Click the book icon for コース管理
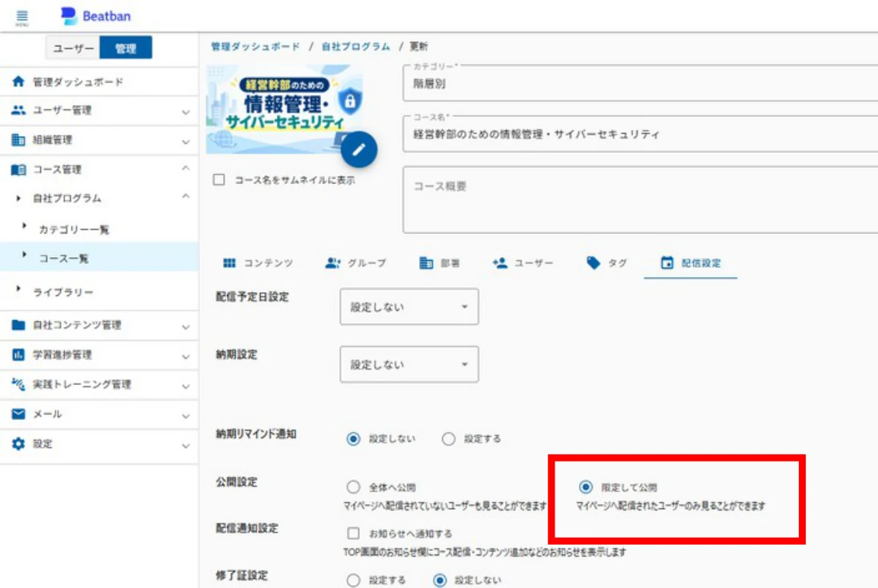The width and height of the screenshot is (878, 588). 18,169
